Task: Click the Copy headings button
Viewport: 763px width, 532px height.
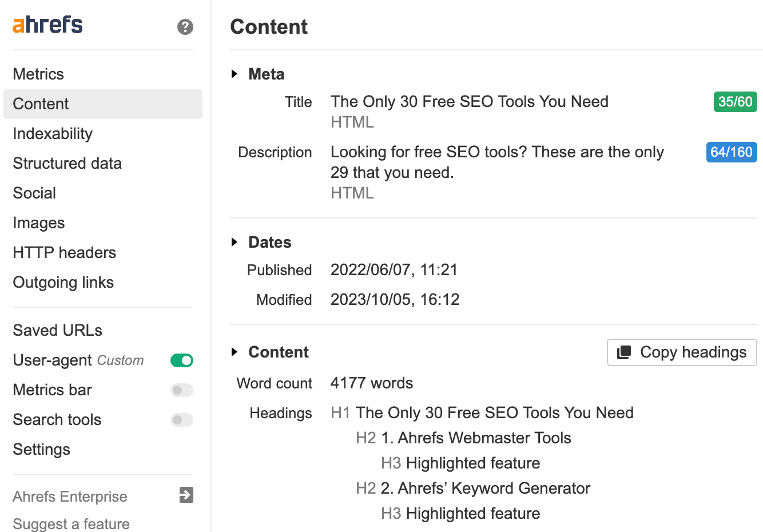Action: (681, 352)
